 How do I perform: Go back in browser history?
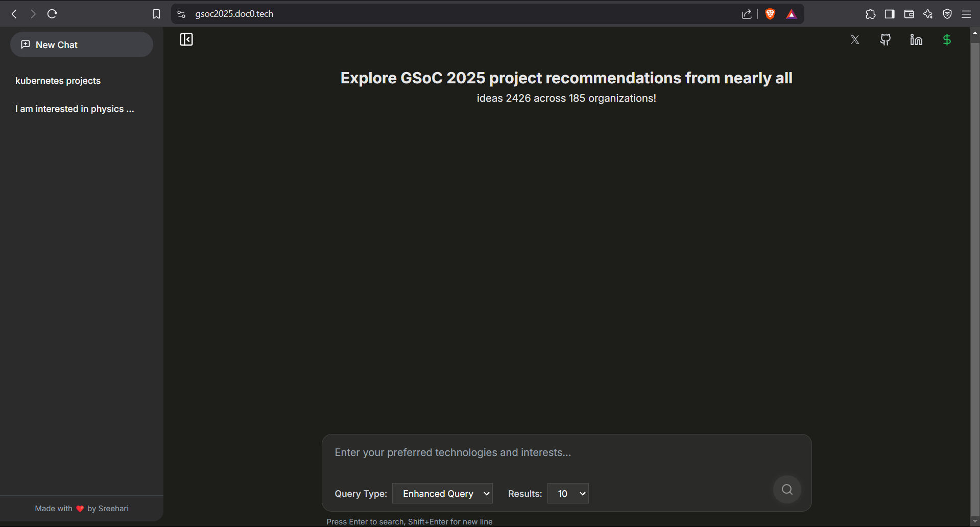tap(14, 14)
